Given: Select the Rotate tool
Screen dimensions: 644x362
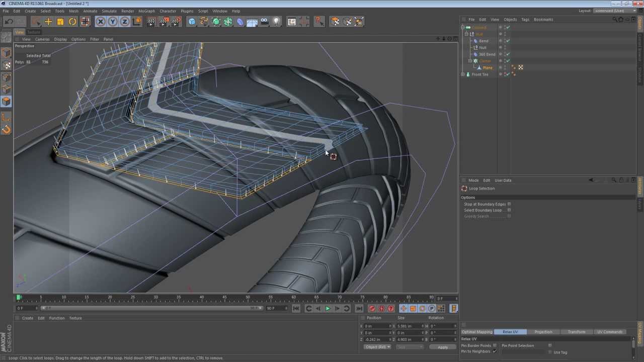Looking at the screenshot, I should 72,21.
